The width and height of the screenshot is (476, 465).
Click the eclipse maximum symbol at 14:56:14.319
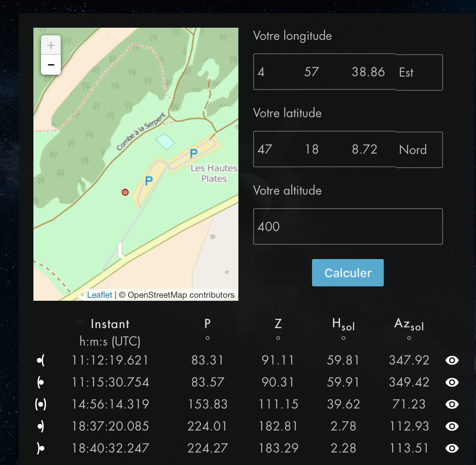tap(41, 404)
